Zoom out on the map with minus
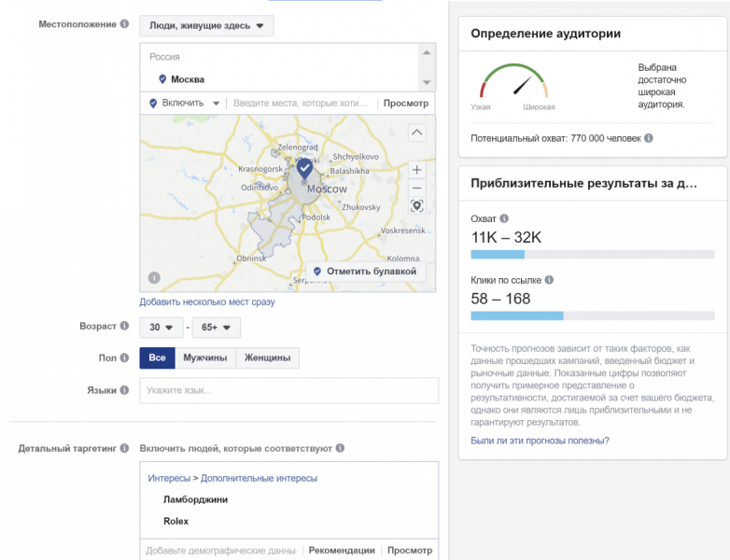Viewport: 730px width, 560px height. click(x=417, y=188)
